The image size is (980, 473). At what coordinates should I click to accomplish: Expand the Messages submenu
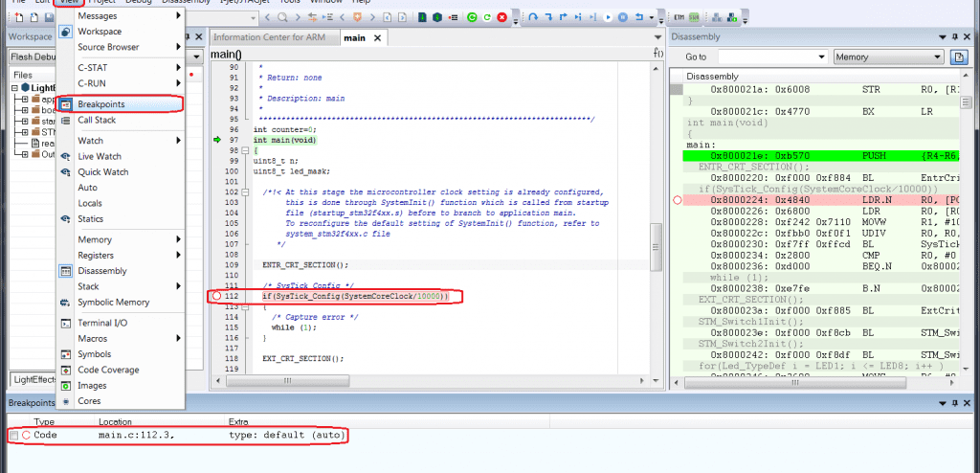[x=120, y=15]
